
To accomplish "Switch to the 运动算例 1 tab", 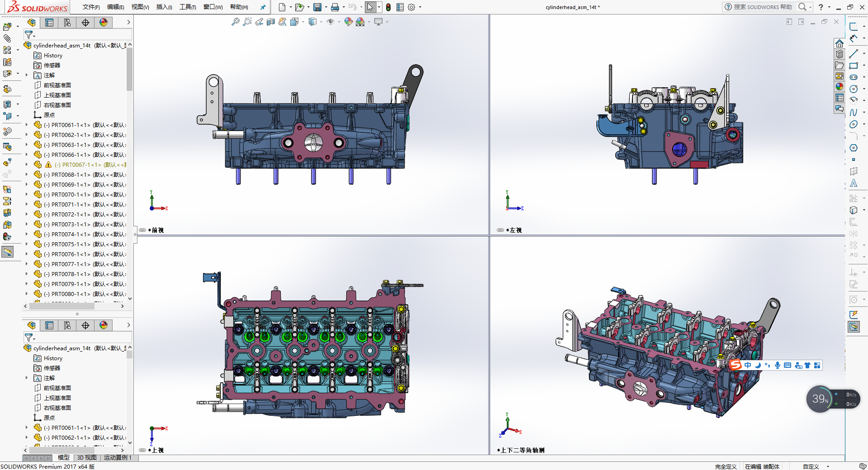I will (118, 458).
